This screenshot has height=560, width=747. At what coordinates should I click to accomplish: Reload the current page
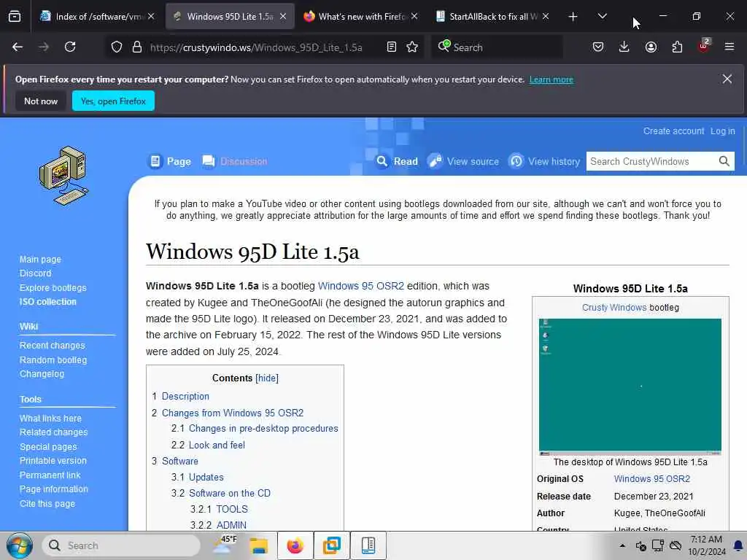click(70, 47)
